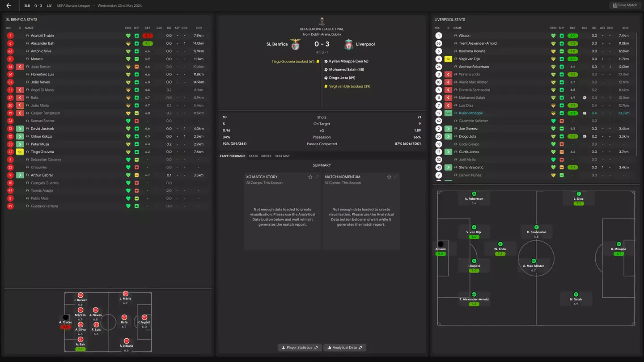The image size is (644, 362).
Task: Sort Benfica stats by RAT column
Action: [x=147, y=28]
